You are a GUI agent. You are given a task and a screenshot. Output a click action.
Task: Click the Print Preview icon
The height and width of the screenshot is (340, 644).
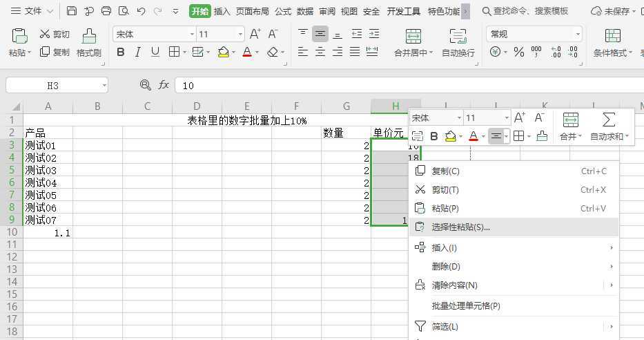point(124,11)
